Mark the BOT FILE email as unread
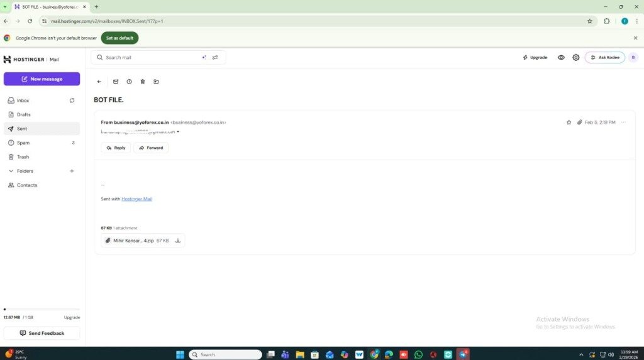 point(116,82)
